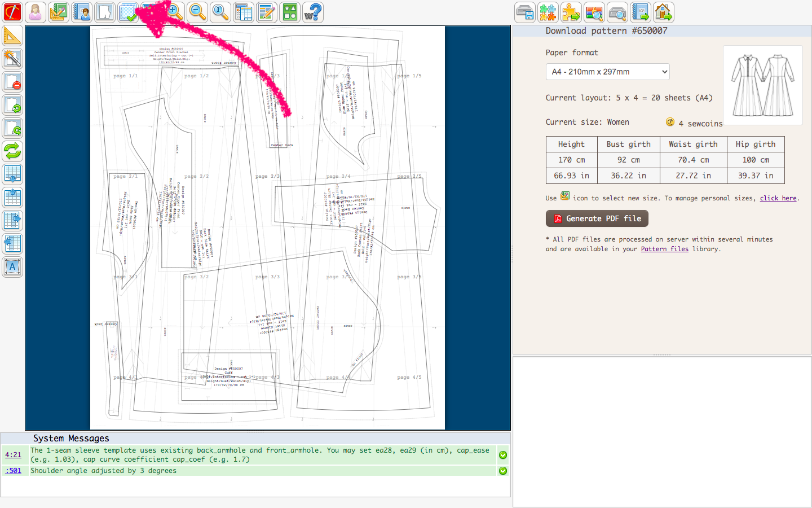Click the two green circular arrows icon
Image resolution: width=812 pixels, height=508 pixels.
click(12, 151)
